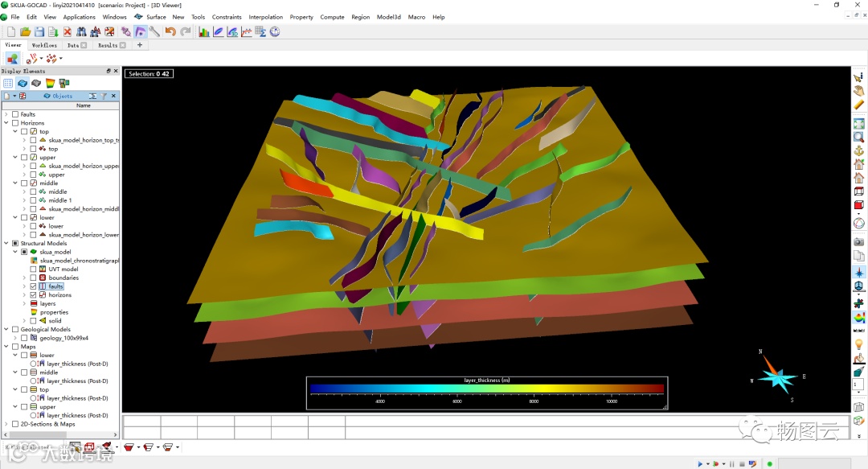This screenshot has height=469, width=868.
Task: Collapse the Structural Models node
Action: [x=6, y=243]
